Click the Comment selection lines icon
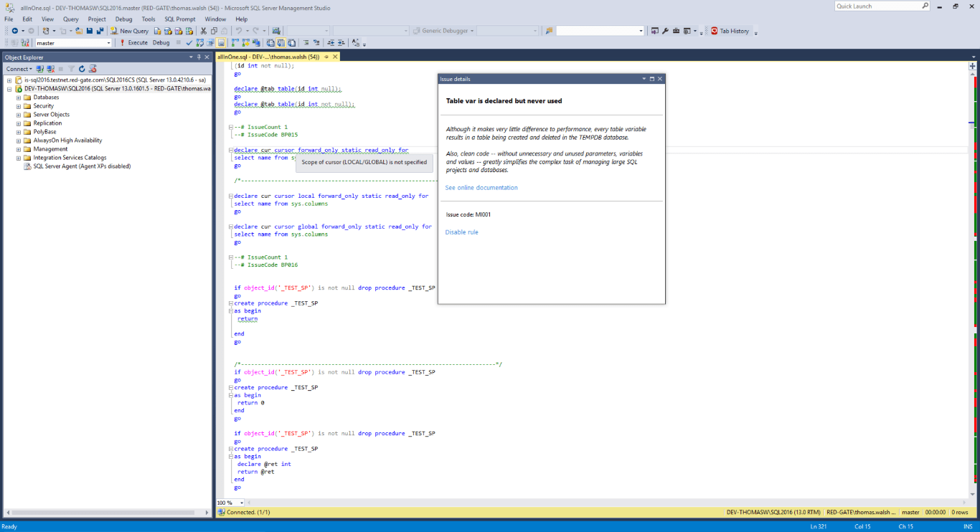This screenshot has width=980, height=532. [306, 42]
